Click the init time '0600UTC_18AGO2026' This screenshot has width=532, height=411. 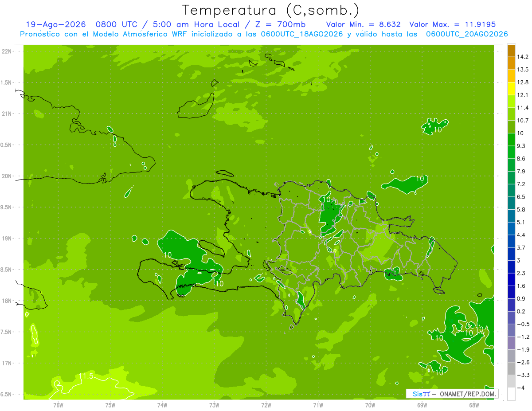(302, 34)
